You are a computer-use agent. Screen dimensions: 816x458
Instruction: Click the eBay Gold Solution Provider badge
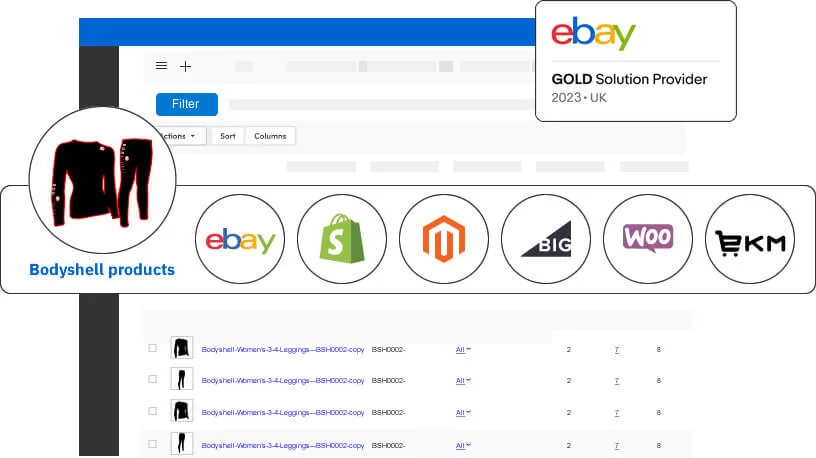635,60
